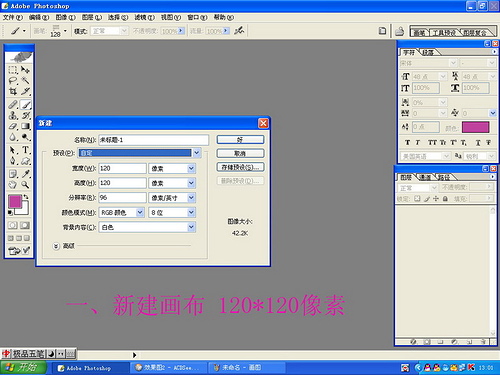Click Jump to ImageReady icon

pos(19,250)
